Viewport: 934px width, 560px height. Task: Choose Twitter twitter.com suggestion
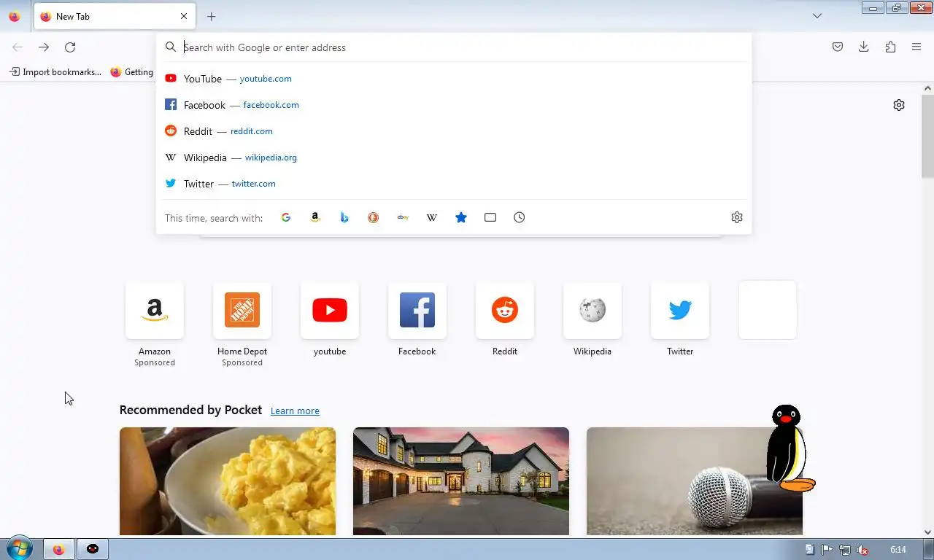click(x=454, y=184)
